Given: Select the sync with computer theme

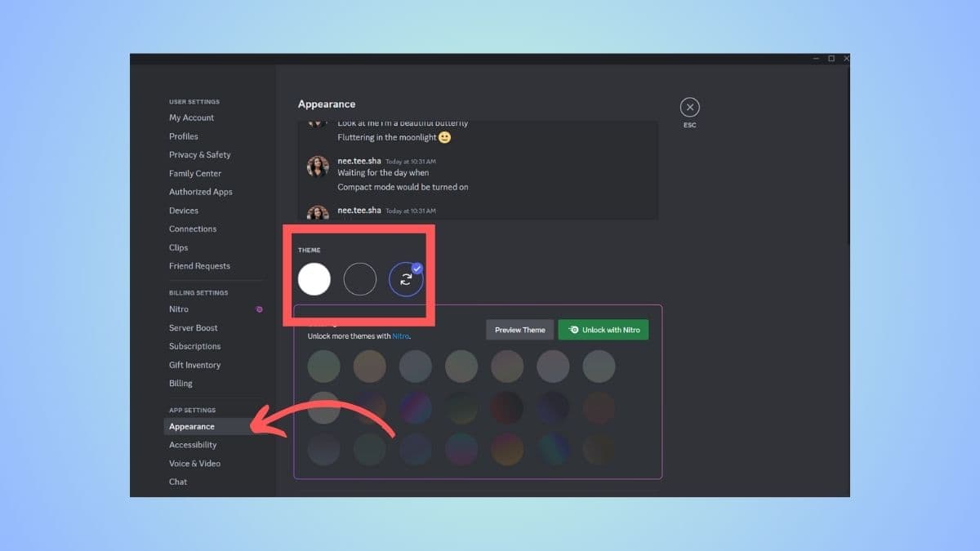Looking at the screenshot, I should tap(406, 279).
